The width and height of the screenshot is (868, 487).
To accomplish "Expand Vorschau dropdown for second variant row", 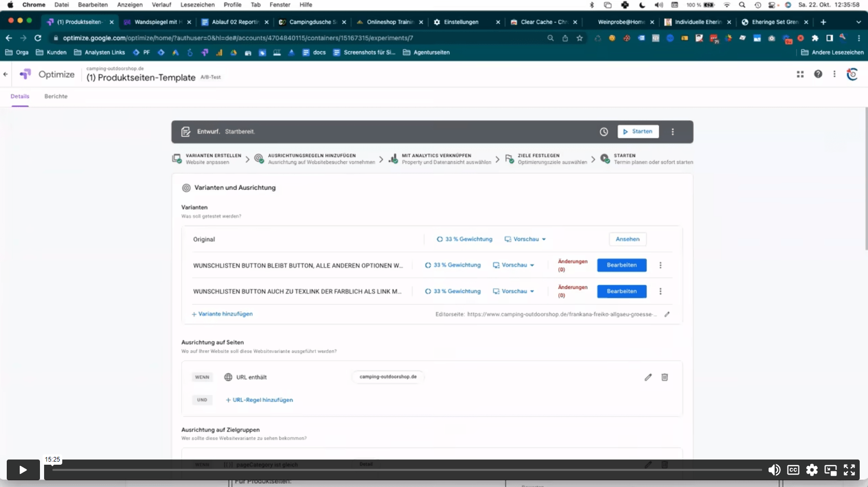I will click(x=514, y=291).
